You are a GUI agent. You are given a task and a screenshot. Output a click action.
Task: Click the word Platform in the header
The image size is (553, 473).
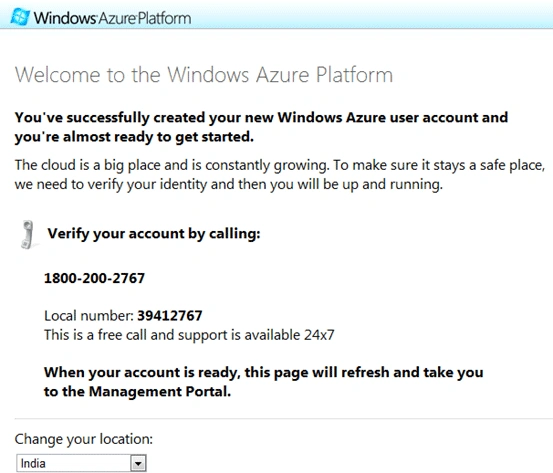tap(164, 18)
